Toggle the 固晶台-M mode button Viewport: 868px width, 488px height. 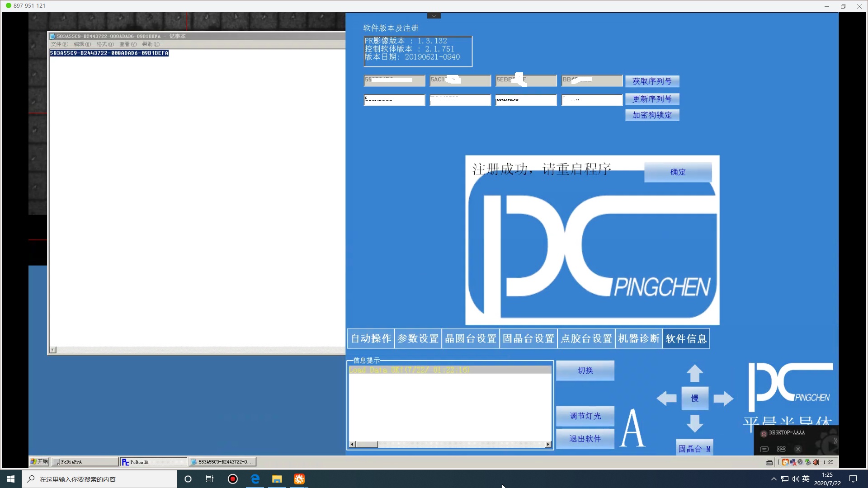(694, 449)
